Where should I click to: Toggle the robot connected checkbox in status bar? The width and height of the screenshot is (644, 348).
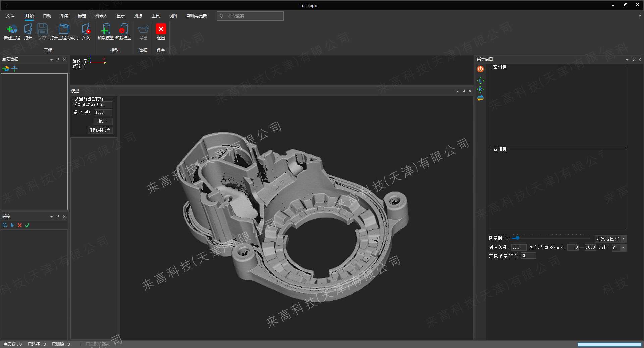click(x=82, y=344)
